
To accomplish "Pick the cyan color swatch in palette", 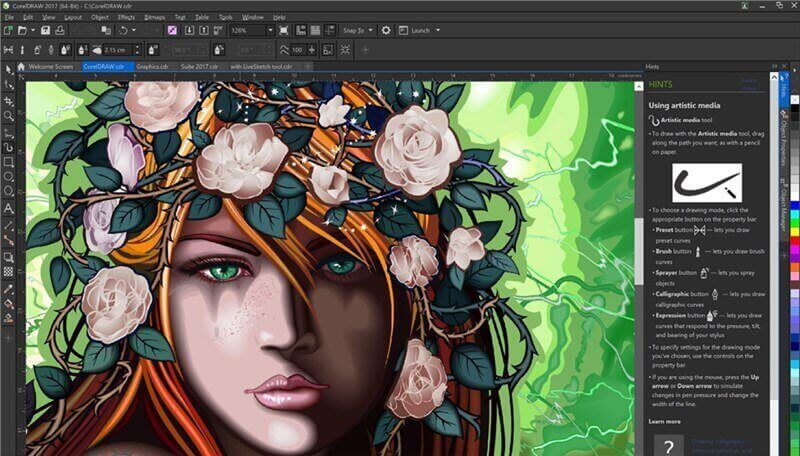I will pos(795,215).
